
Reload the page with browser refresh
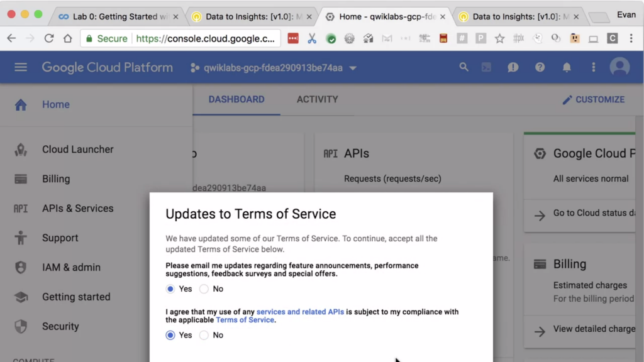coord(49,38)
